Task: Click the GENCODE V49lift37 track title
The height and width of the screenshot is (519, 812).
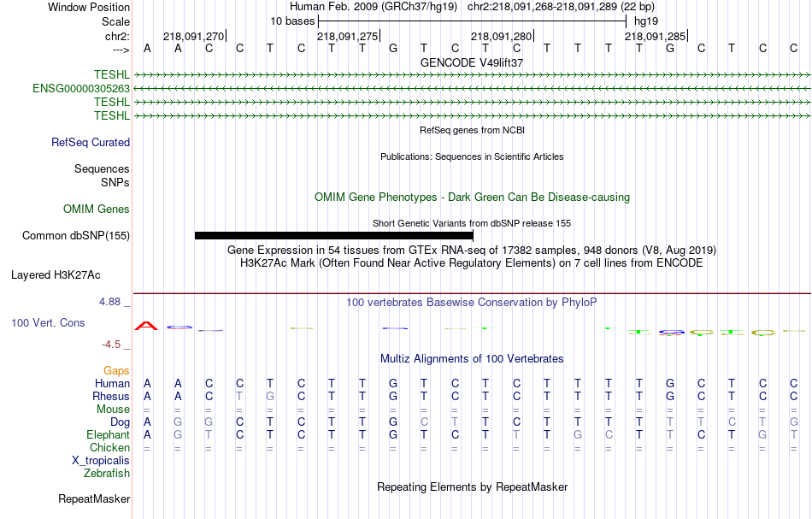Action: (472, 62)
